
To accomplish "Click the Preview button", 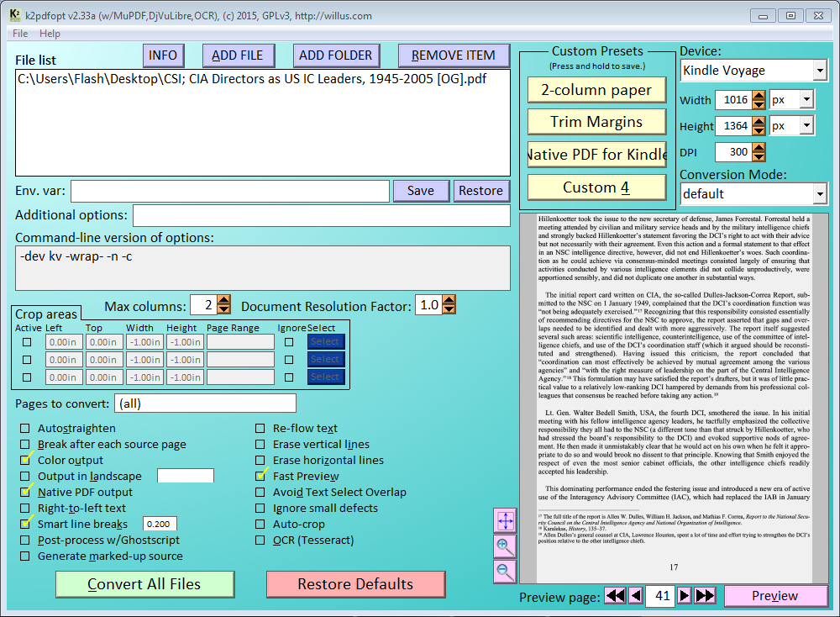I will click(x=774, y=595).
